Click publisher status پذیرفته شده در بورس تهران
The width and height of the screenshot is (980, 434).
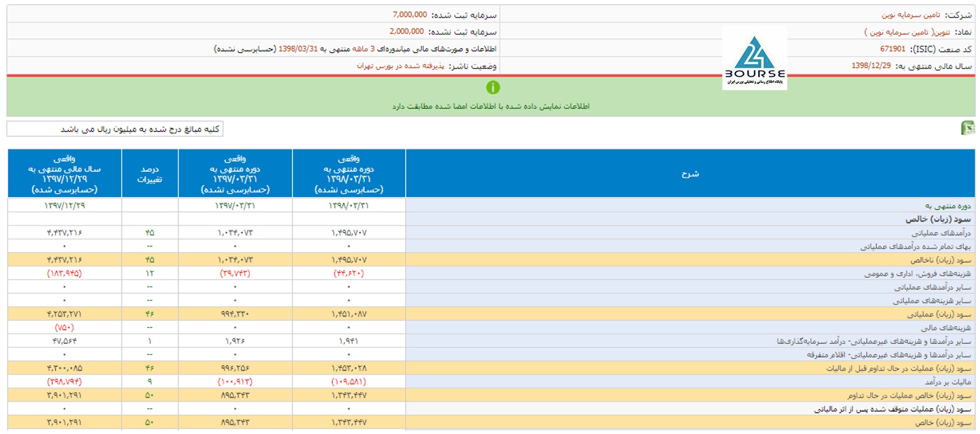point(400,66)
